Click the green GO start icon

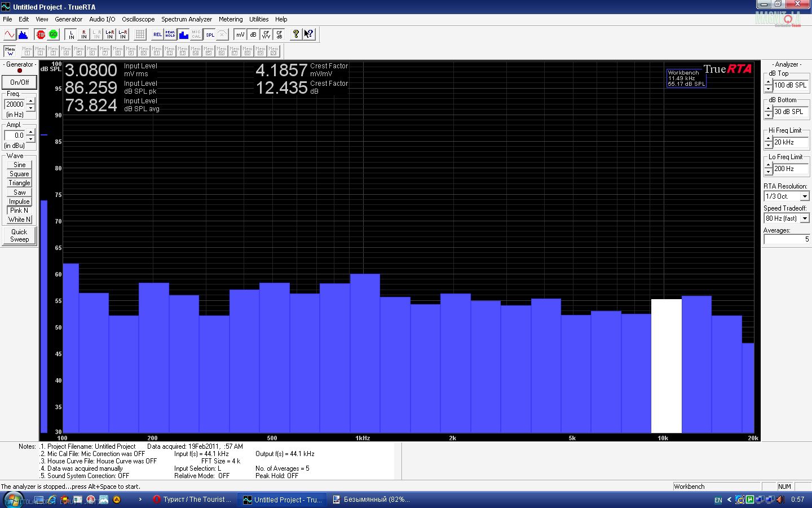[x=54, y=34]
